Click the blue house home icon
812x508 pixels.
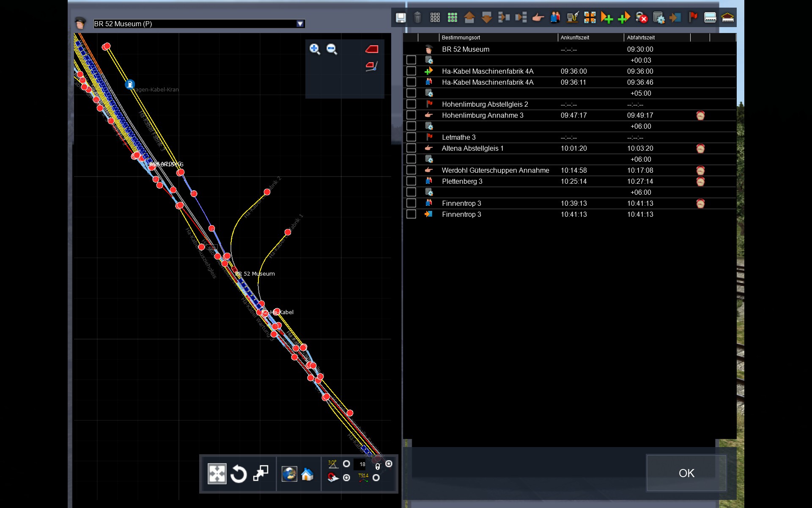point(307,474)
